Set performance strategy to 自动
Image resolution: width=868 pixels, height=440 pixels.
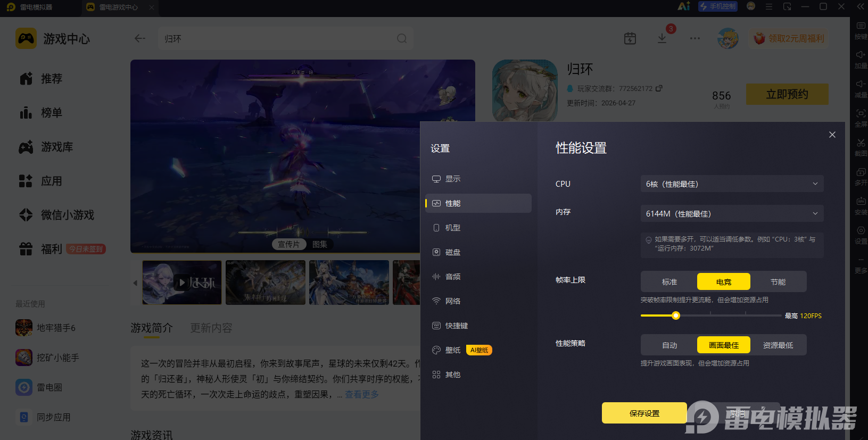(x=669, y=345)
